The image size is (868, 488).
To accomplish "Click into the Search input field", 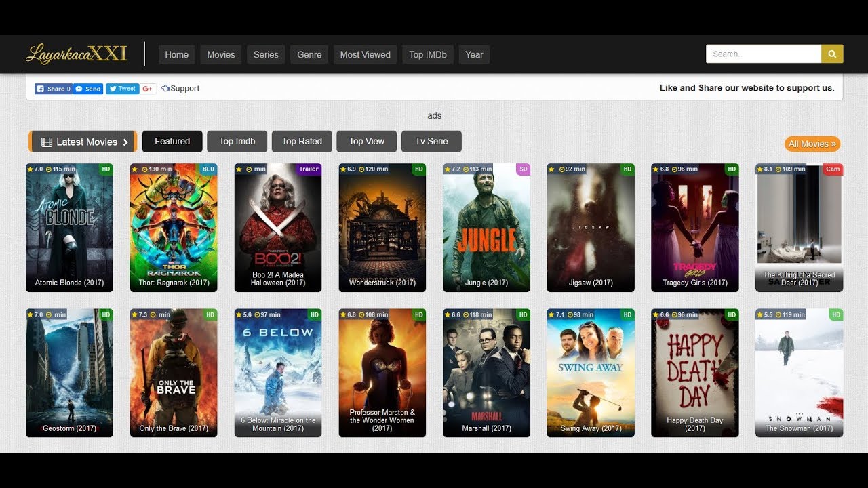I will coord(764,54).
